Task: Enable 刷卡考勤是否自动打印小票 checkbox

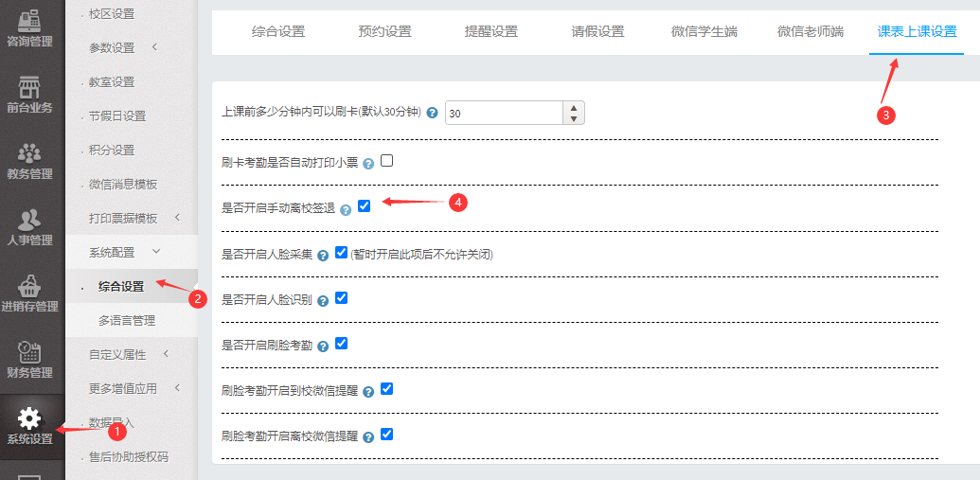Action: pos(387,161)
